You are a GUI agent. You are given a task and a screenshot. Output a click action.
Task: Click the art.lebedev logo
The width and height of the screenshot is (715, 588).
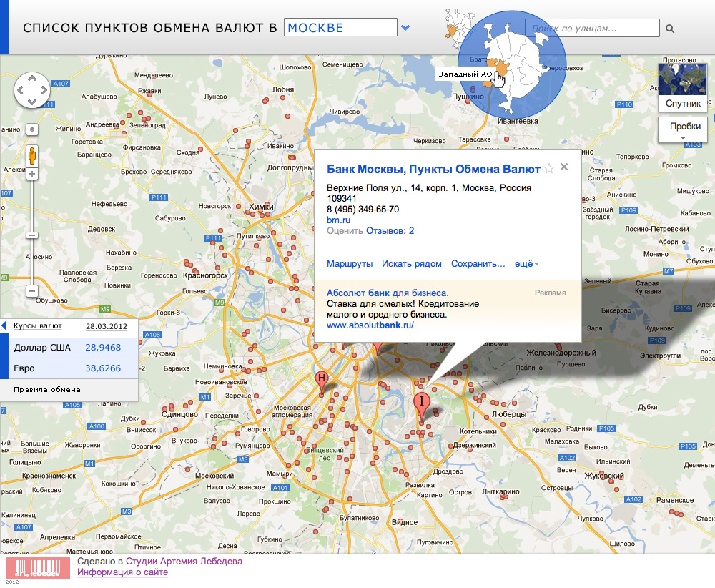coord(38,567)
